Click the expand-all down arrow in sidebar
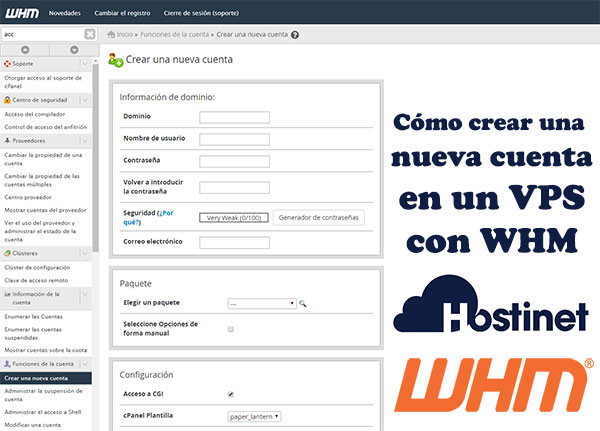Image resolution: width=600 pixels, height=431 pixels. [x=74, y=50]
